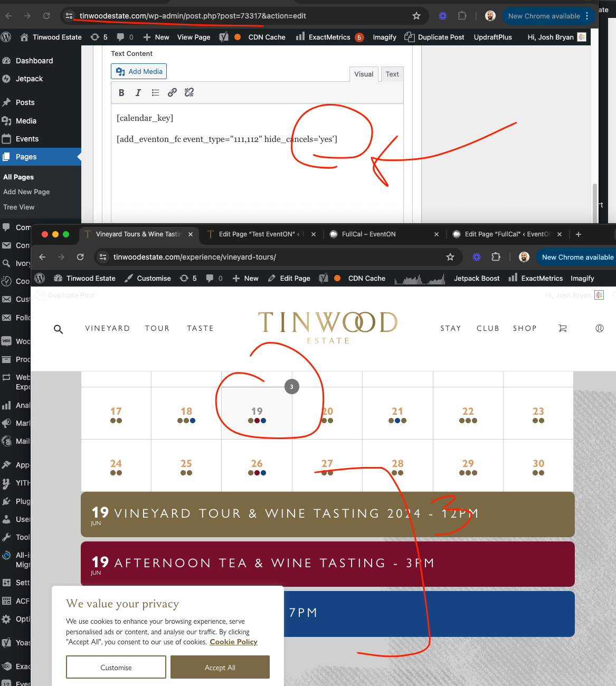The height and width of the screenshot is (686, 616).
Task: Click the front window address bar URL
Action: coord(195,257)
